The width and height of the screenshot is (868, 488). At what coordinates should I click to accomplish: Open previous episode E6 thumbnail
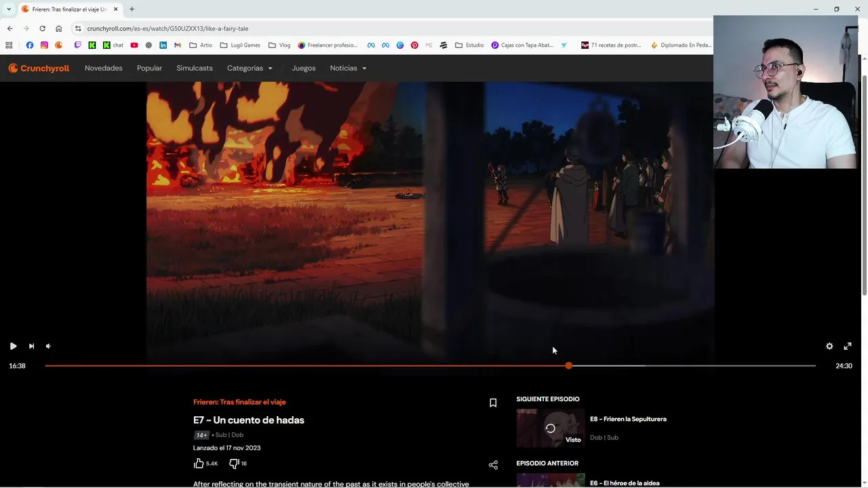click(x=550, y=481)
